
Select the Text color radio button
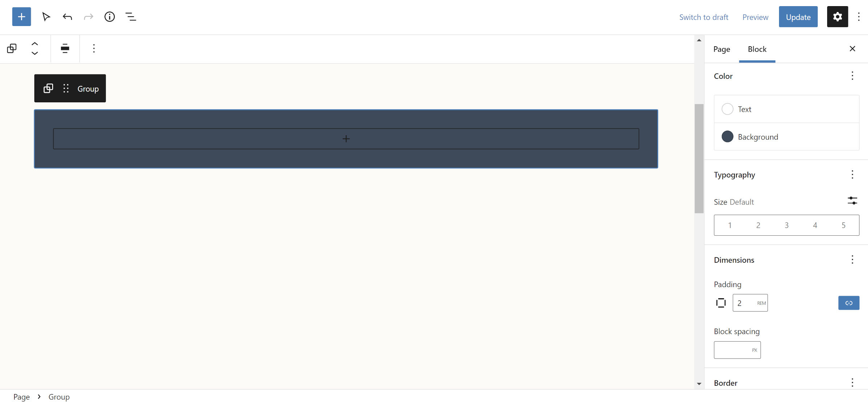(727, 109)
